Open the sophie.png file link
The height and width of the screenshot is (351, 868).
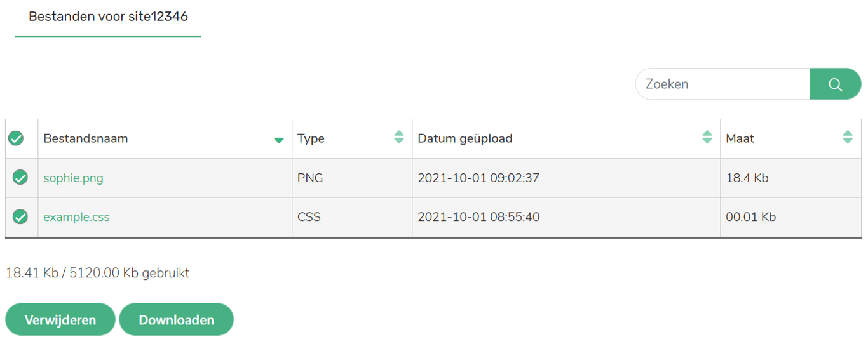click(73, 178)
